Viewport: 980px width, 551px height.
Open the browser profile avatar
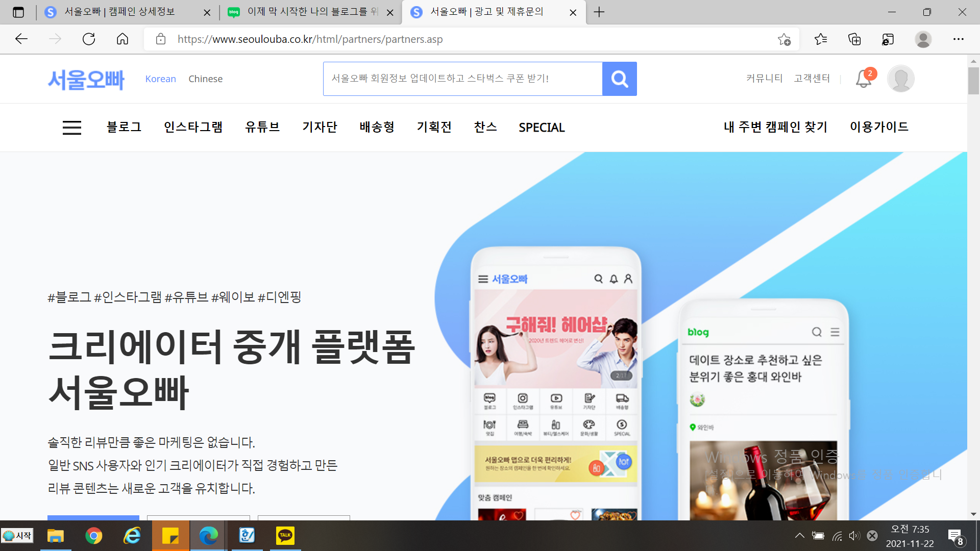click(923, 39)
